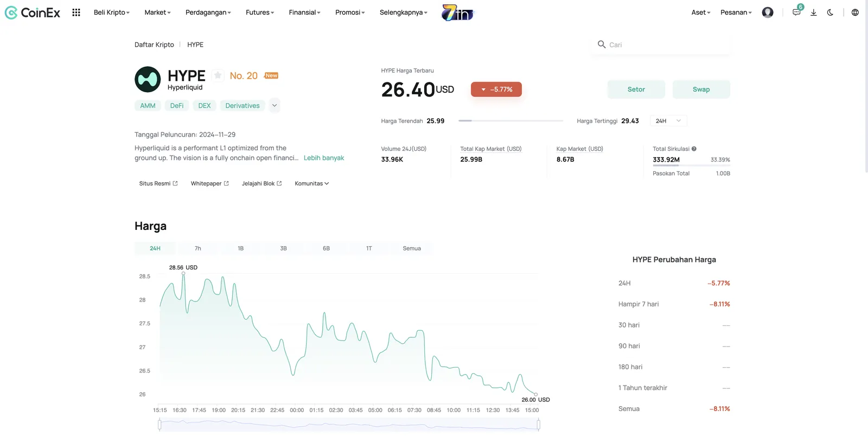Select the Semua chart tab
Viewport: 868px width, 436px height.
click(x=412, y=248)
